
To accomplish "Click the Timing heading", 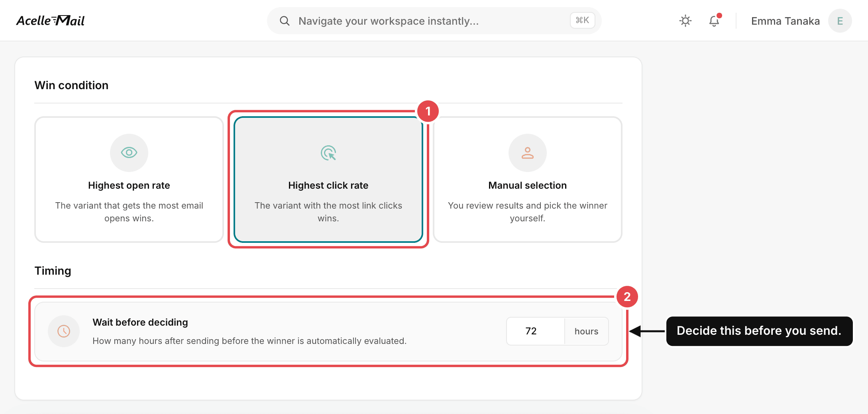I will 53,271.
